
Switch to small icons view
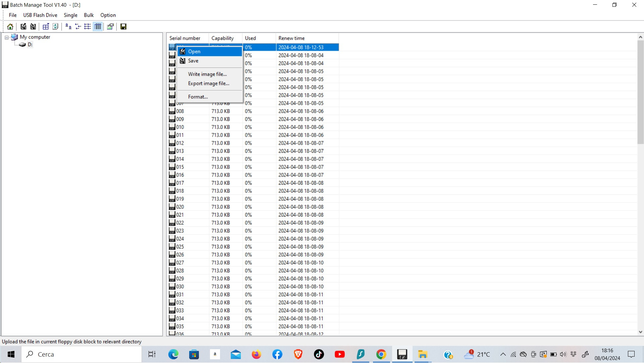click(x=78, y=27)
